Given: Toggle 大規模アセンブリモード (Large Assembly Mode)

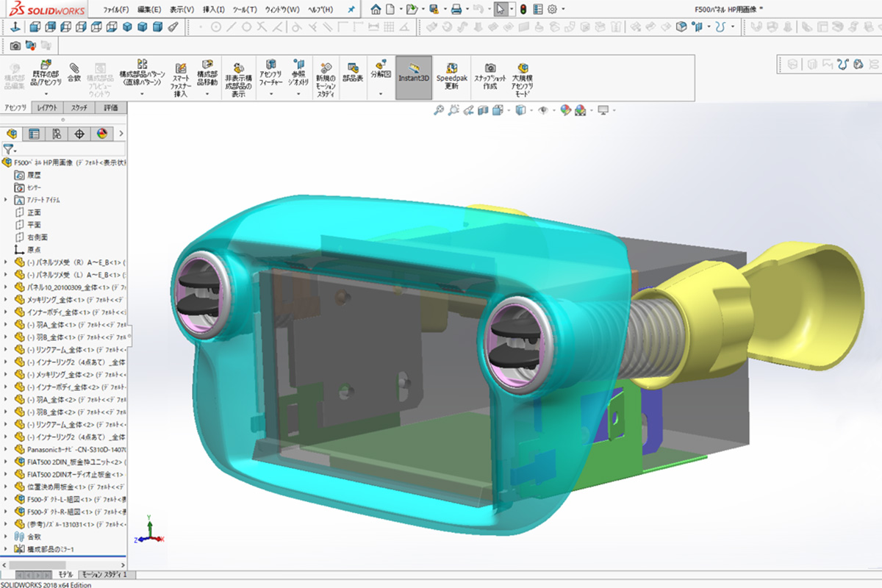Looking at the screenshot, I should coord(524,79).
